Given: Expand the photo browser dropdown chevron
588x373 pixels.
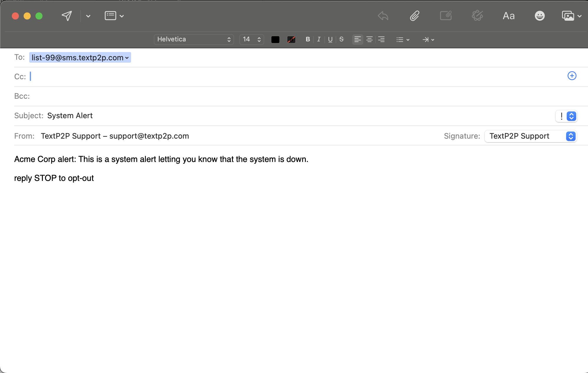Looking at the screenshot, I should point(580,16).
